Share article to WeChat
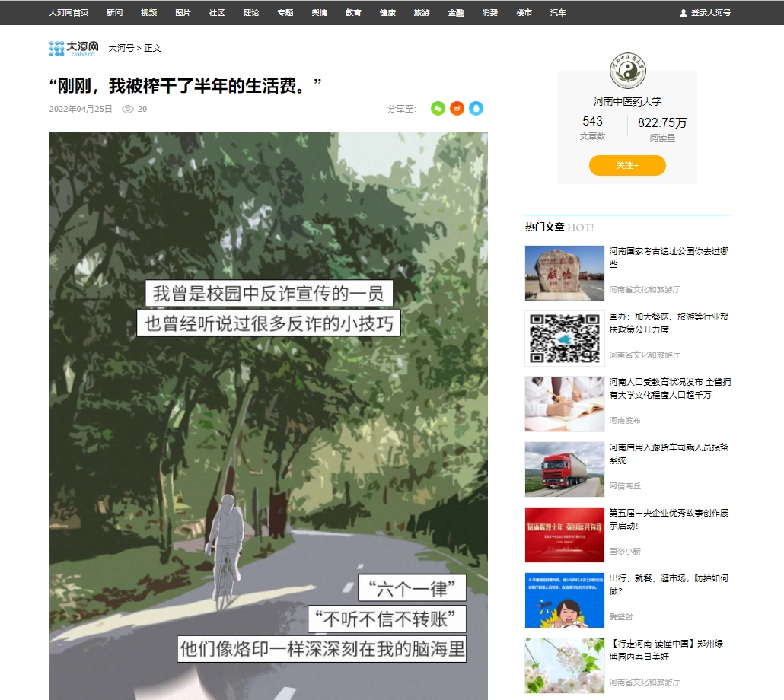This screenshot has height=700, width=784. (438, 109)
